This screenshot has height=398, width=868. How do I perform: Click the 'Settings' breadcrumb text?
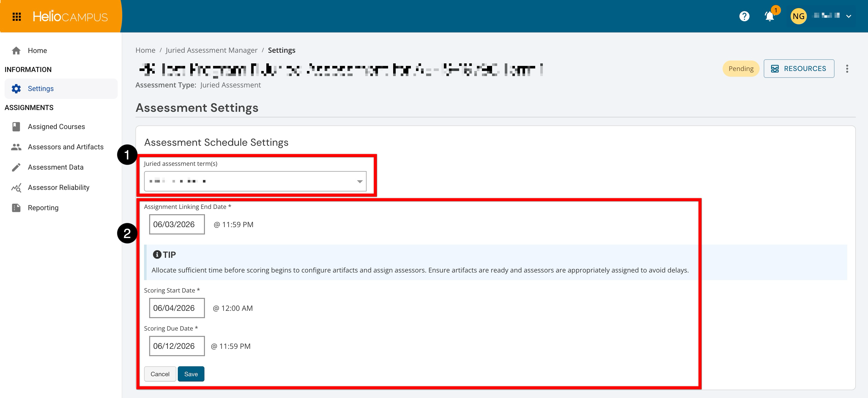(281, 50)
